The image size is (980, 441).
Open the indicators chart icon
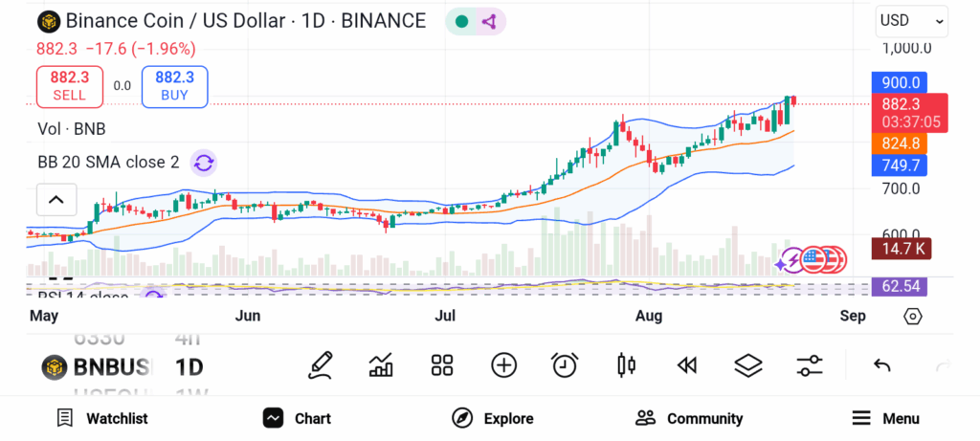point(381,365)
